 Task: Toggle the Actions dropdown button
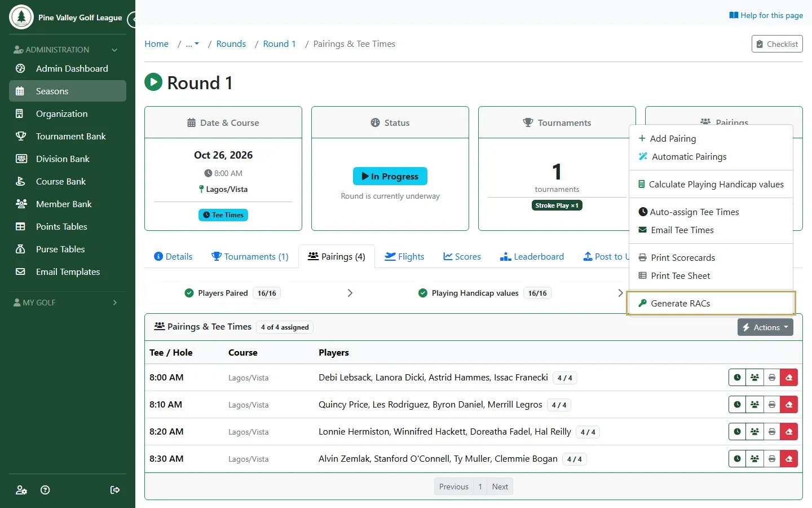pyautogui.click(x=765, y=327)
